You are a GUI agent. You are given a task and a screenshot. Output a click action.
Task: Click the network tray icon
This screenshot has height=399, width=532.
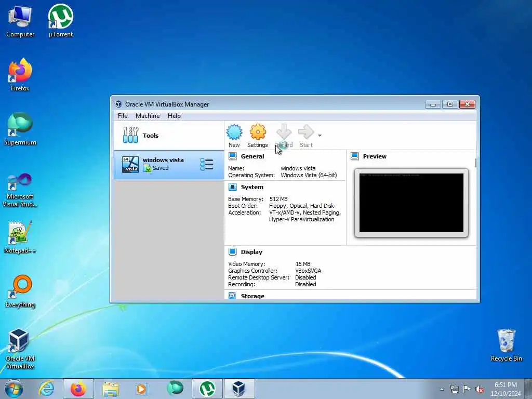coord(454,389)
